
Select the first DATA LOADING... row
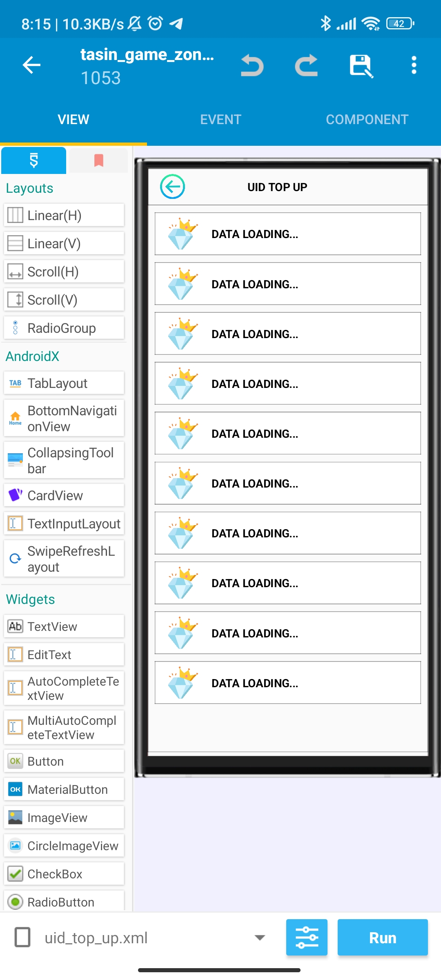point(288,234)
